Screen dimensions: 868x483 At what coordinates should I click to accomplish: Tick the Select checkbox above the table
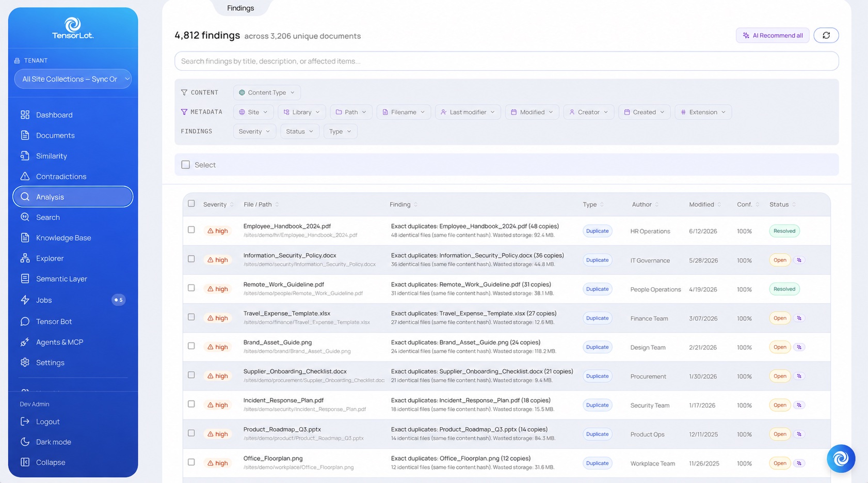point(186,165)
